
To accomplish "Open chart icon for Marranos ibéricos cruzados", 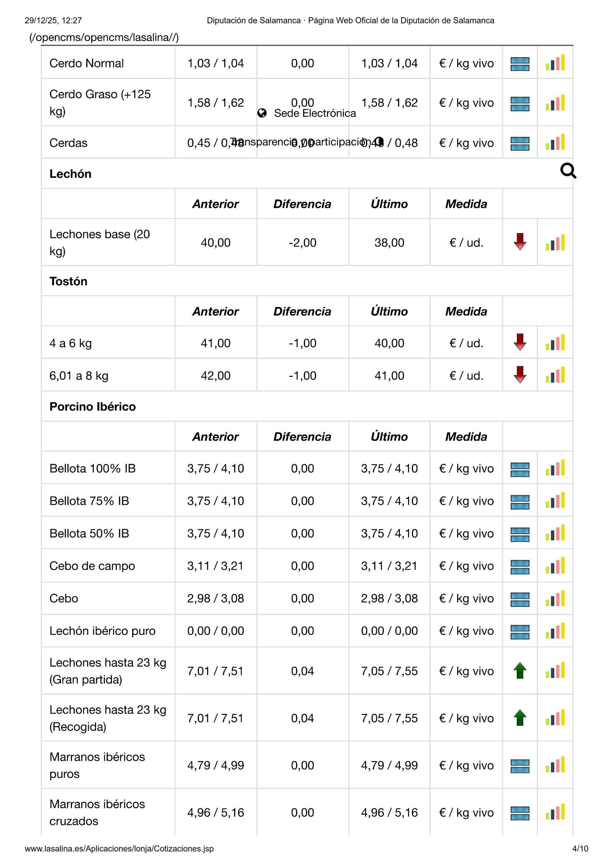I will [555, 812].
